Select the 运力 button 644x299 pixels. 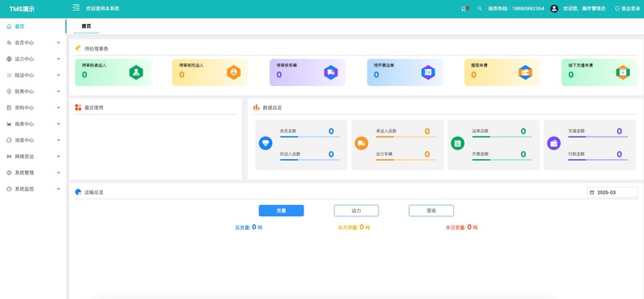click(356, 211)
